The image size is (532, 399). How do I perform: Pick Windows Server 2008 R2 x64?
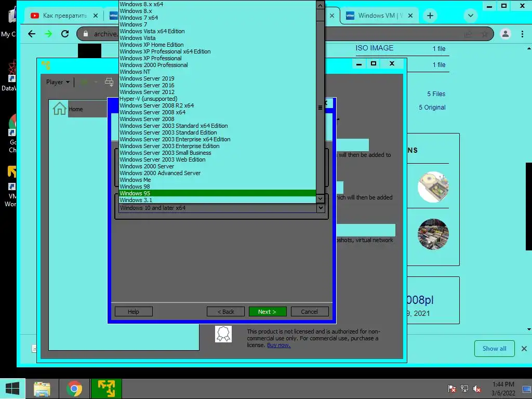217,105
